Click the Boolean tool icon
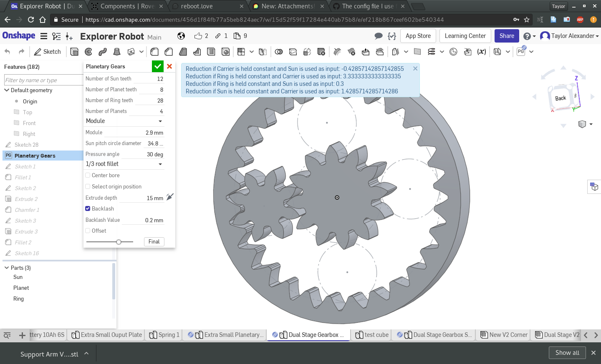This screenshot has height=364, width=601. (x=279, y=52)
